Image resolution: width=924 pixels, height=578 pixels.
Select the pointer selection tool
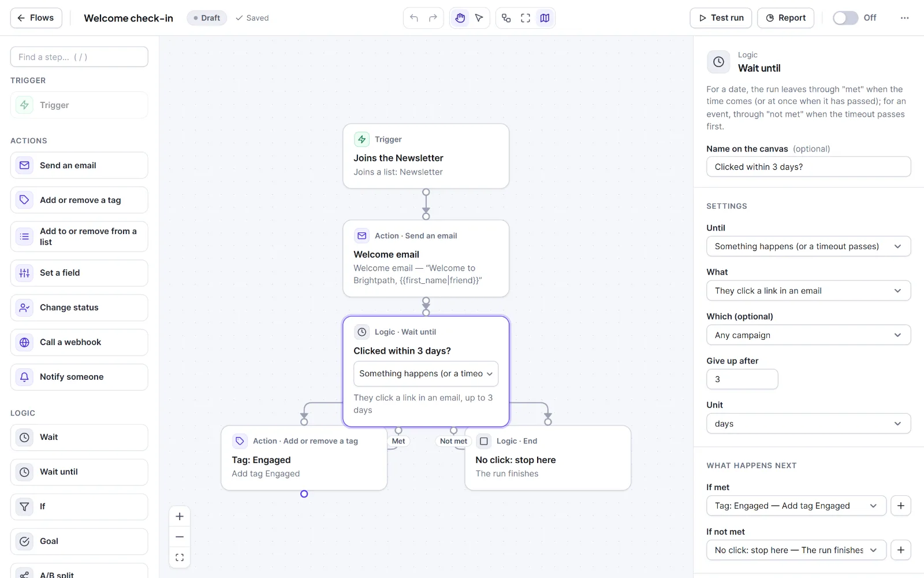pos(479,18)
